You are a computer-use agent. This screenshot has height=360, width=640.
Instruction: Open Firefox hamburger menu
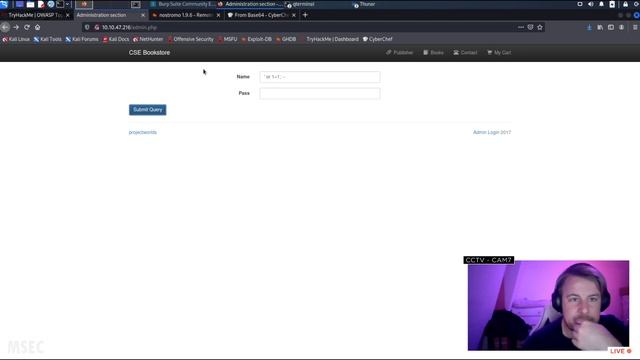click(x=635, y=27)
